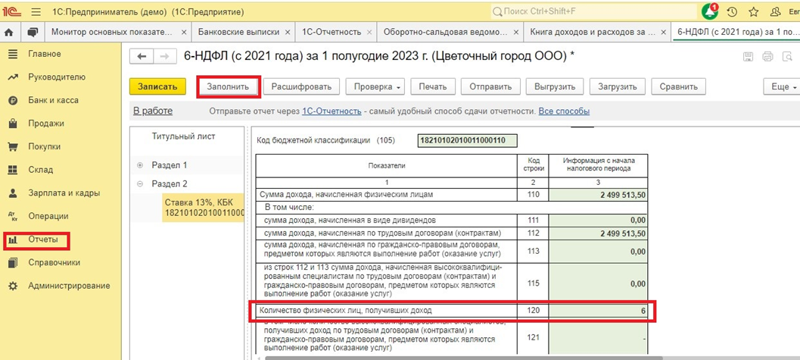Click the Заполнить button
The height and width of the screenshot is (360, 800).
pos(228,87)
